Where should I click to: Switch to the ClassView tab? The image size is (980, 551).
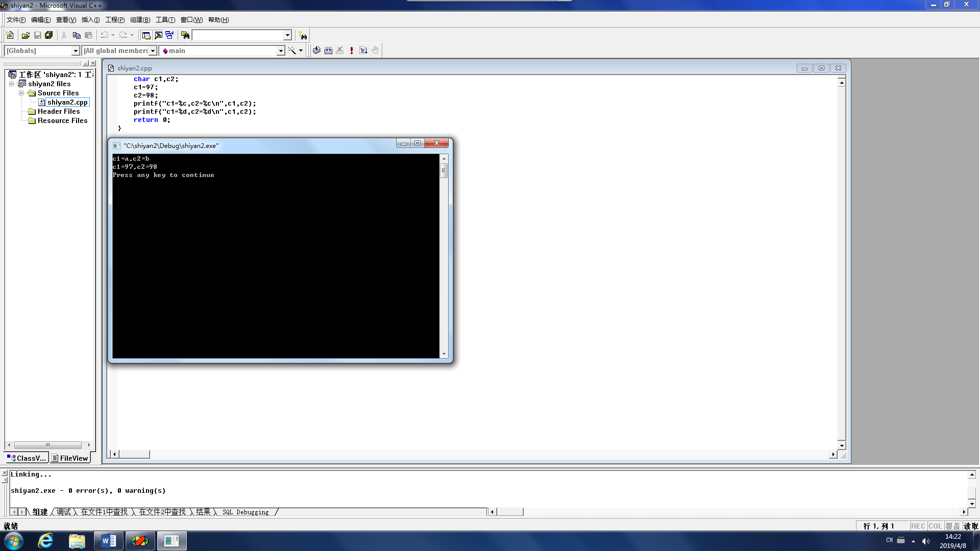[x=27, y=458]
